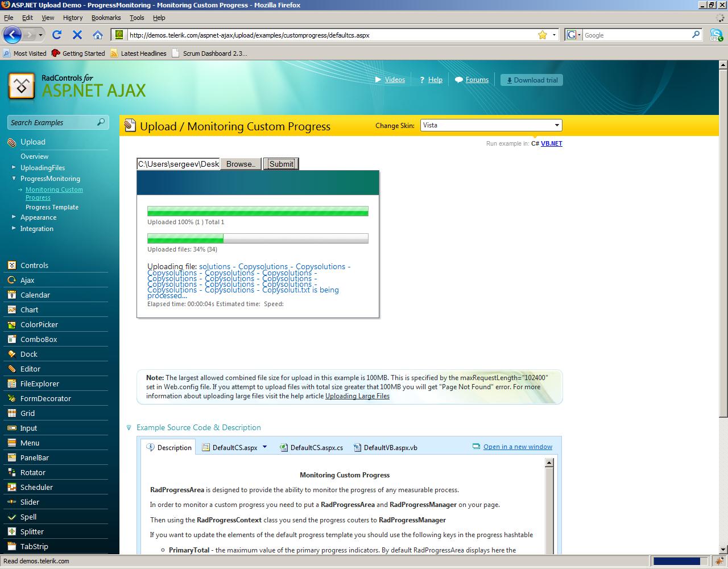Viewport: 728px width, 569px height.
Task: Bookmark this page with the star icon
Action: [543, 35]
